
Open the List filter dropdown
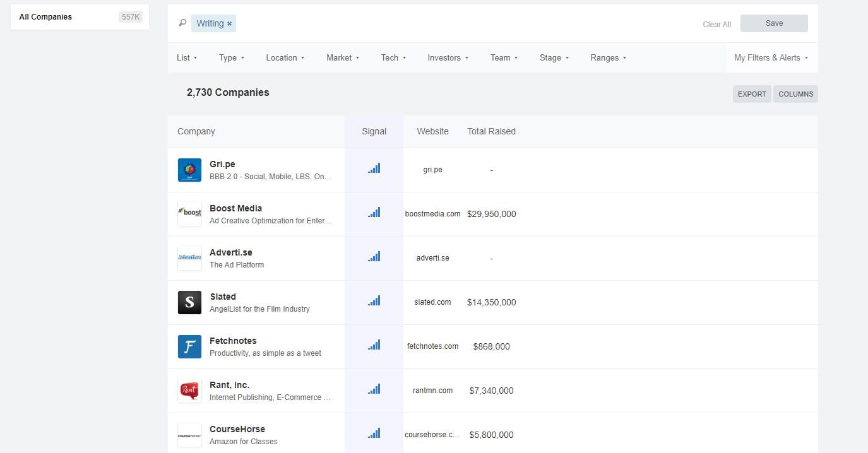(187, 57)
